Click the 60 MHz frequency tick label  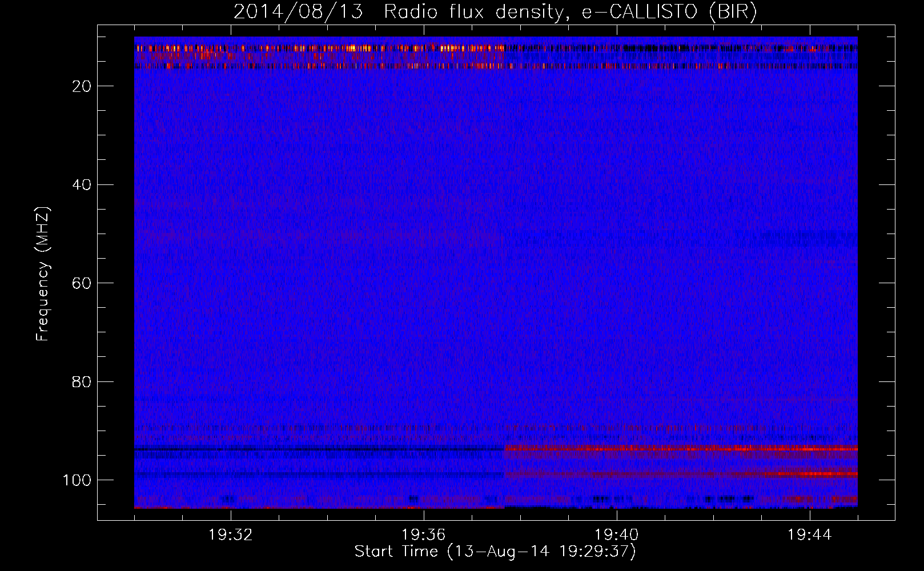[82, 283]
